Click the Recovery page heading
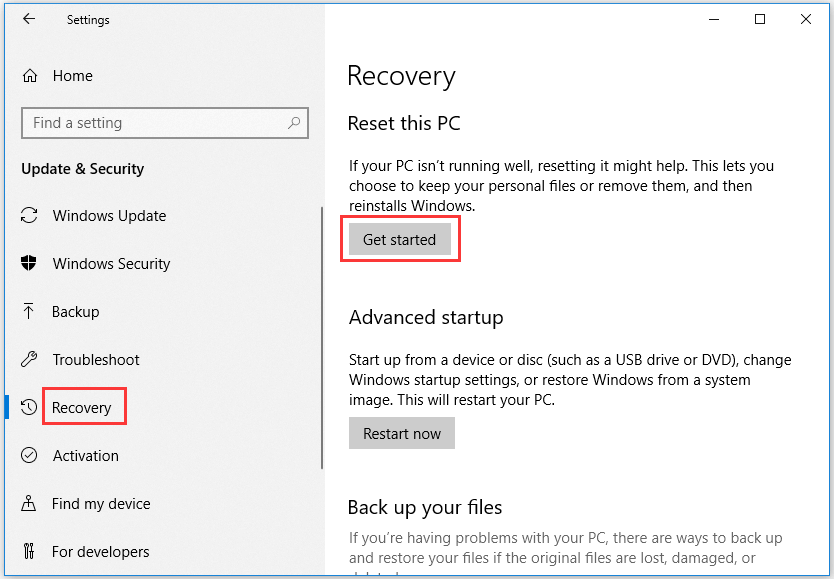834x579 pixels. coord(401,76)
